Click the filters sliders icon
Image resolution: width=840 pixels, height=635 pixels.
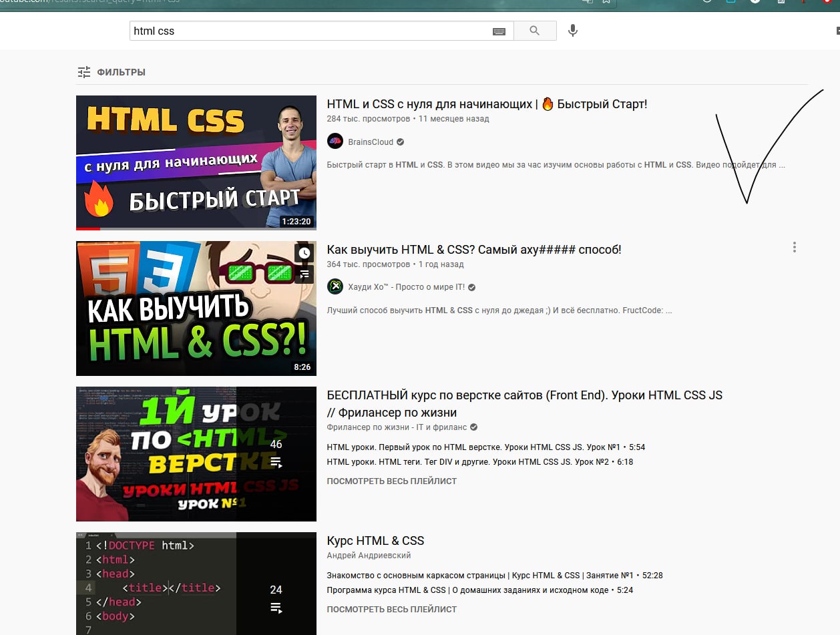(84, 72)
